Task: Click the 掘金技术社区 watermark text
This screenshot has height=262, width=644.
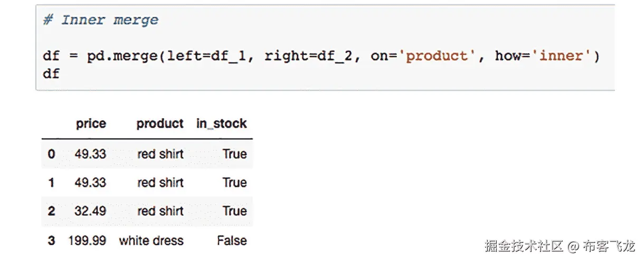Action: click(524, 246)
